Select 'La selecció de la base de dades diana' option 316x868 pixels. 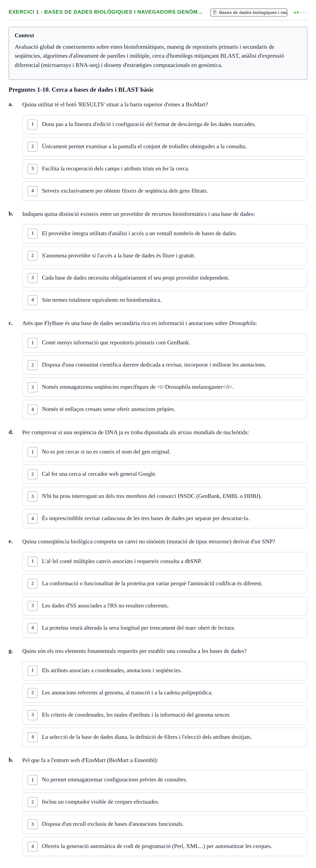[165, 737]
